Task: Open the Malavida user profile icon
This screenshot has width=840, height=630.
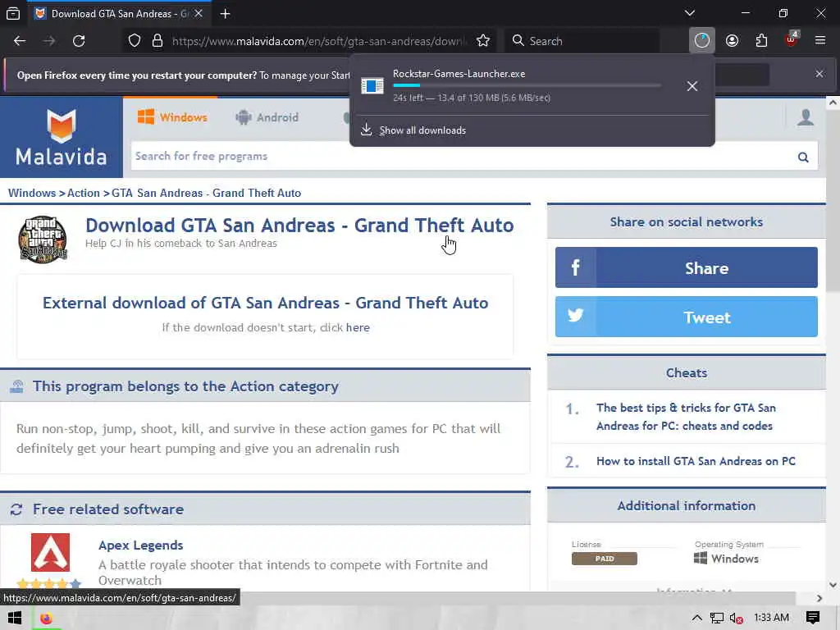Action: tap(806, 117)
